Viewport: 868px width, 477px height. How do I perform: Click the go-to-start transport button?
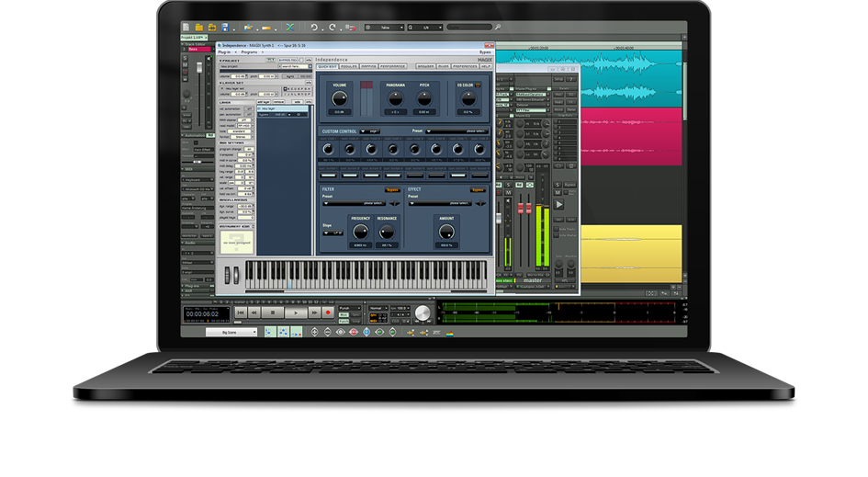241,313
